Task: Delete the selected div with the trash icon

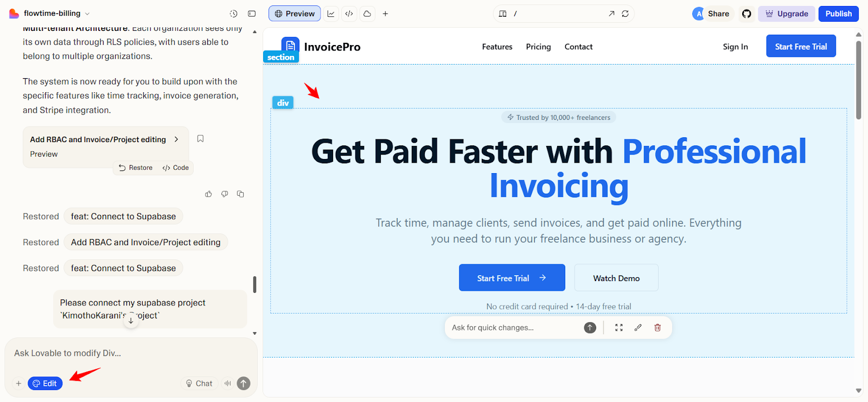Action: pos(658,328)
